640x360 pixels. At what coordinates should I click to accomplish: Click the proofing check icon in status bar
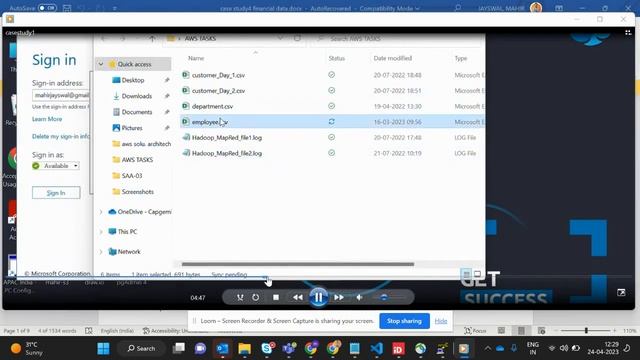(89, 331)
